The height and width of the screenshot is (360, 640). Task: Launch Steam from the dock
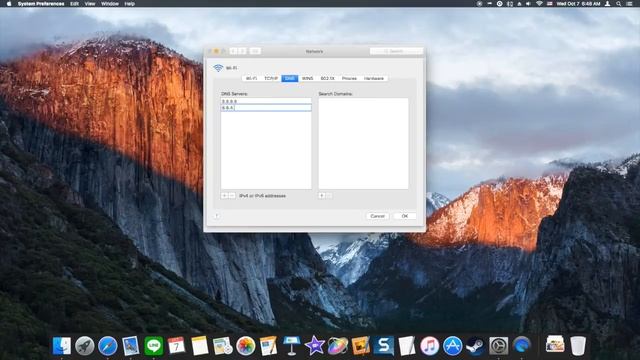[x=476, y=346]
